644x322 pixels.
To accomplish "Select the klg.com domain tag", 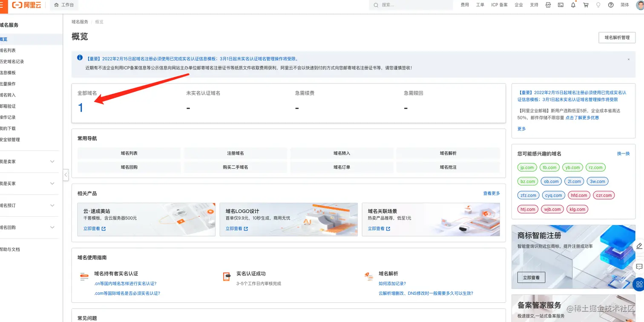I will pos(577,210).
